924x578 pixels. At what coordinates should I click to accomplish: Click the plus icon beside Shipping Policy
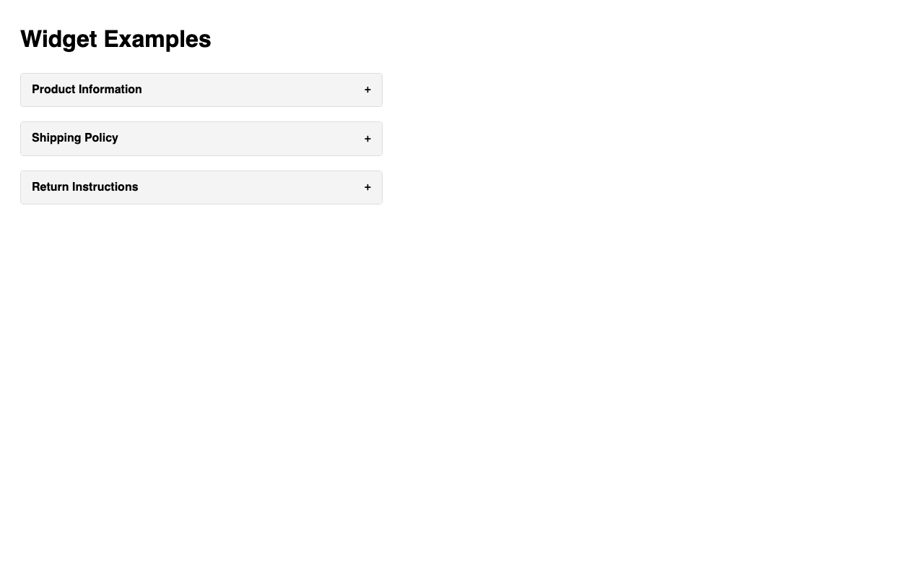367,139
